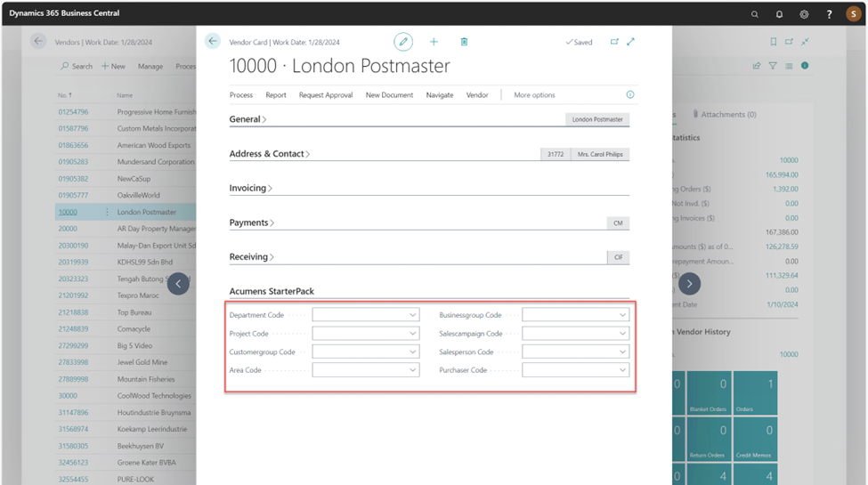Open the Report menu
The image size is (868, 485).
tap(276, 94)
